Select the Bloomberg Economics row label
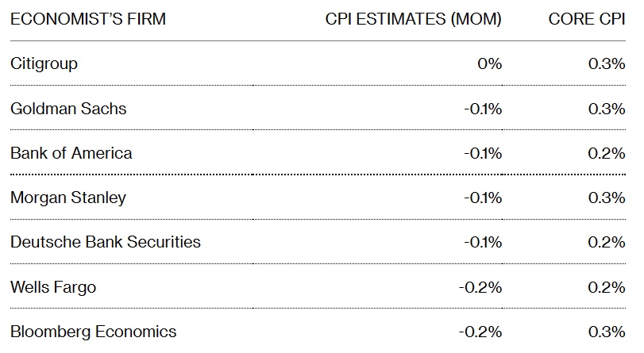Screen dimensions: 644x353 [94, 331]
